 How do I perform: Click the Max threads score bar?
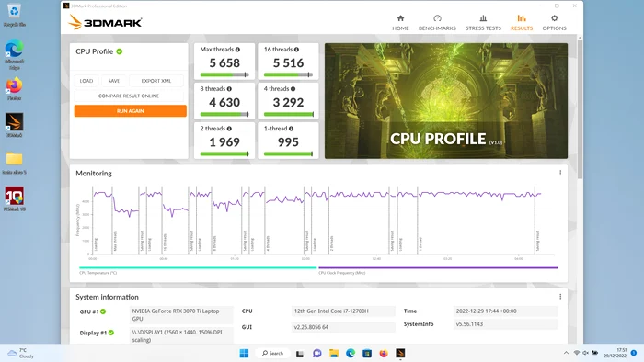tap(224, 74)
